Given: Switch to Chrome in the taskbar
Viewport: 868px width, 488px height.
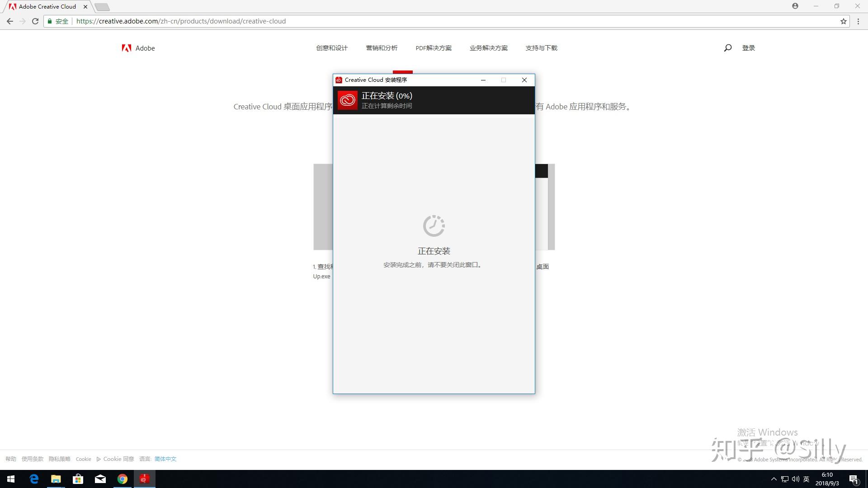Looking at the screenshot, I should pyautogui.click(x=123, y=479).
